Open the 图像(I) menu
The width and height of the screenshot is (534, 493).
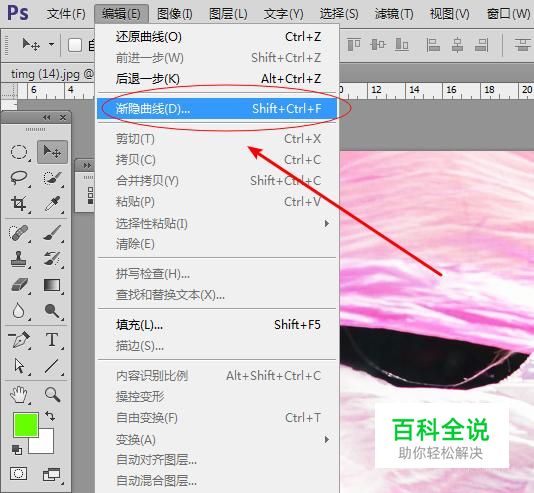coord(175,14)
